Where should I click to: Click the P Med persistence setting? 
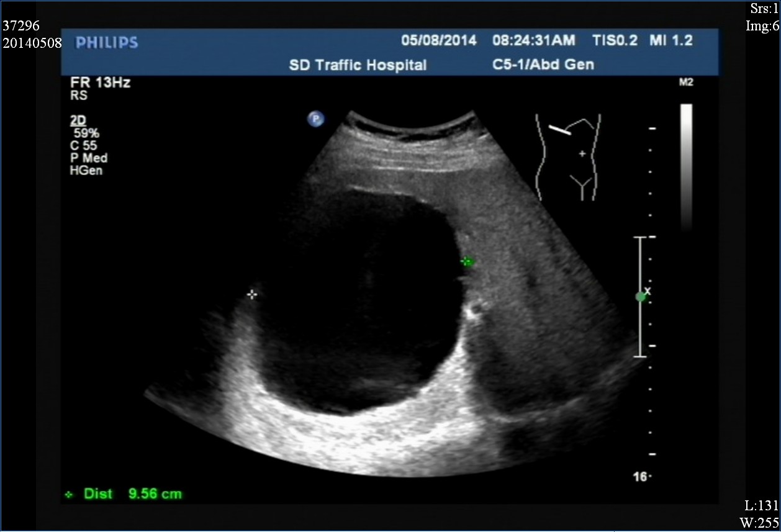coord(88,158)
